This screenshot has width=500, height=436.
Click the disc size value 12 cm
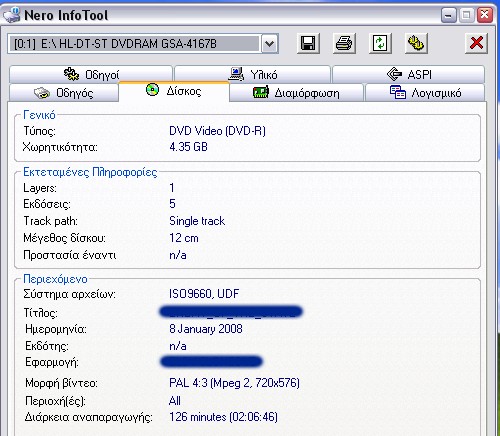184,238
